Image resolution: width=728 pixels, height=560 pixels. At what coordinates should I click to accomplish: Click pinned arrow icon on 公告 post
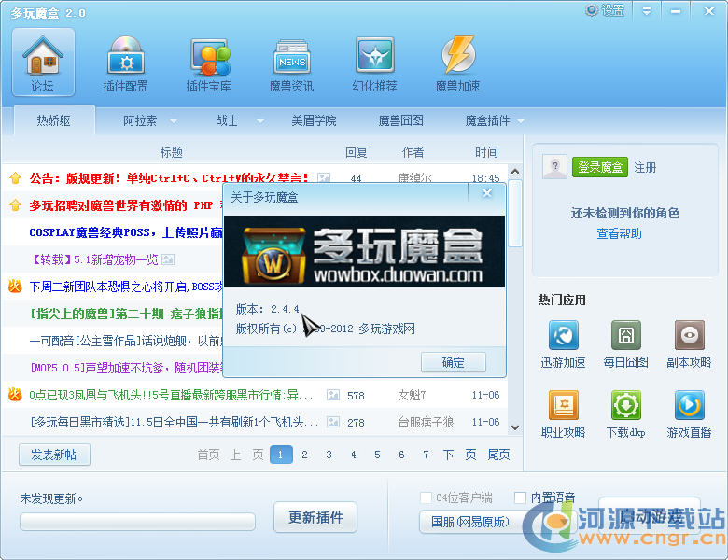tap(15, 178)
